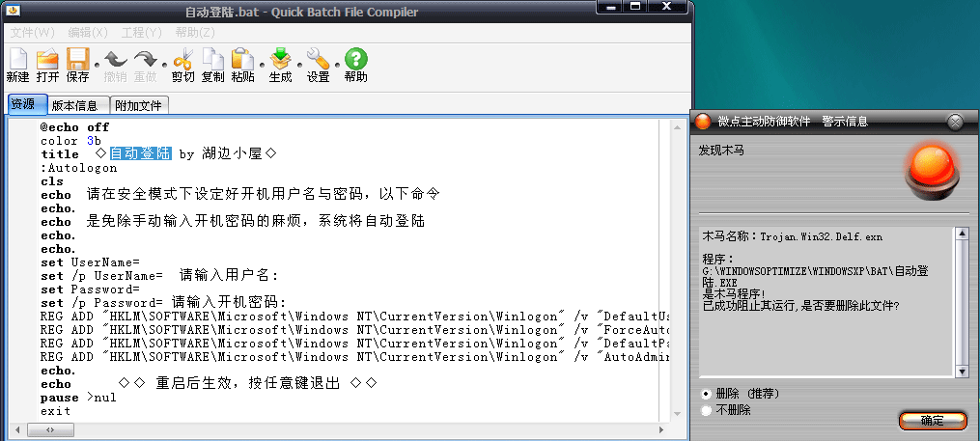980x441 pixels.
Task: Click the highlighted 自动登陆 text in title line
Action: (141, 153)
